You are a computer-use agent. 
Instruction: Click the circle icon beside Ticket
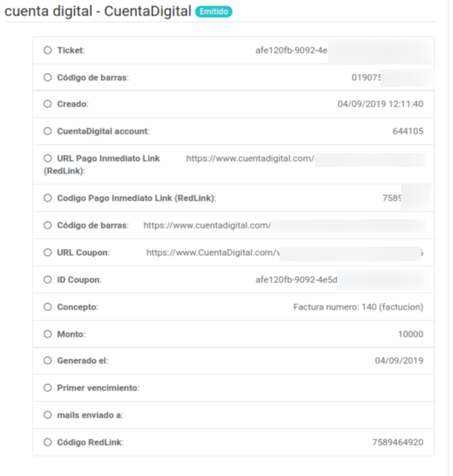pyautogui.click(x=47, y=50)
